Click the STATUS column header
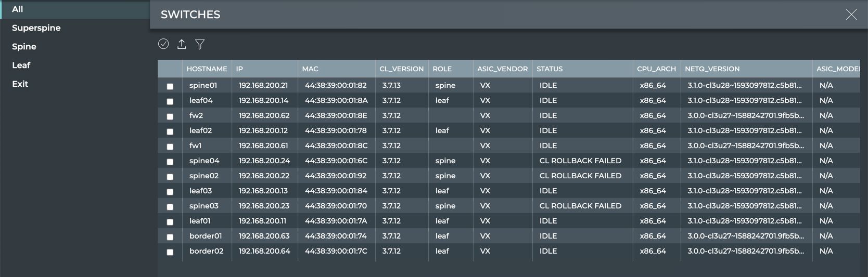This screenshot has width=868, height=277. point(550,69)
